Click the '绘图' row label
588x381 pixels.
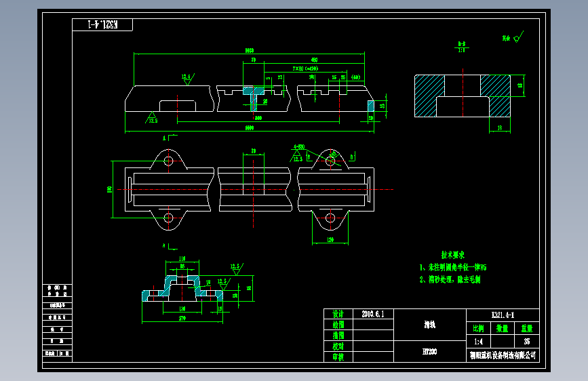(338, 324)
